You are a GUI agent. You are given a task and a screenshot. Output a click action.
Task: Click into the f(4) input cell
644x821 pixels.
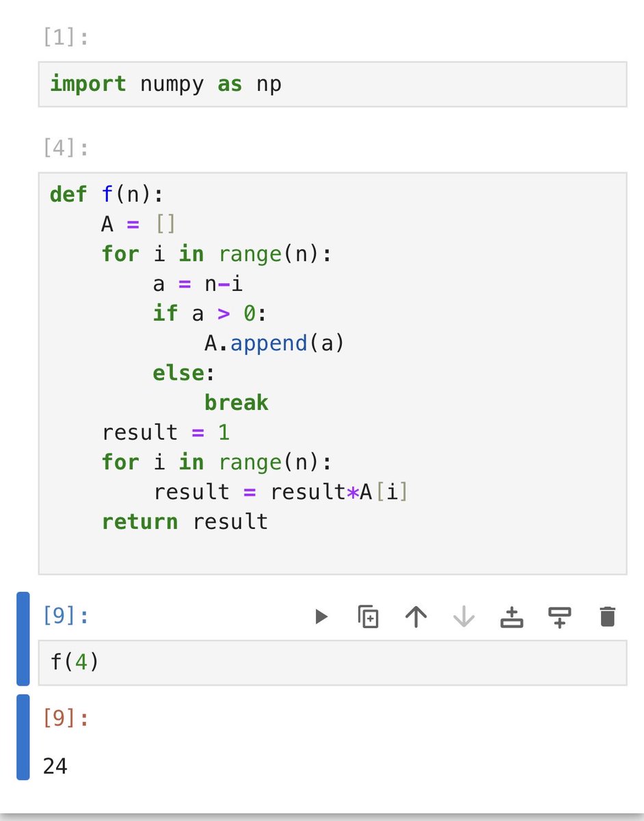(x=332, y=663)
